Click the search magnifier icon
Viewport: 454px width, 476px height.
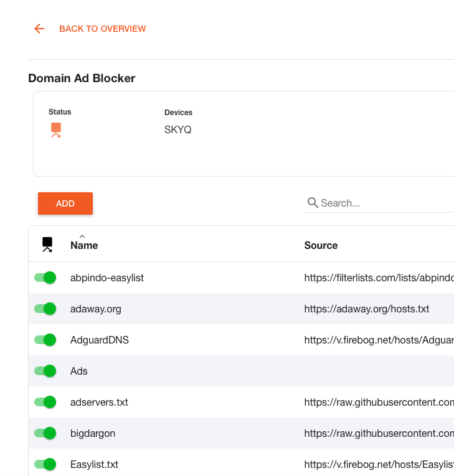point(313,203)
